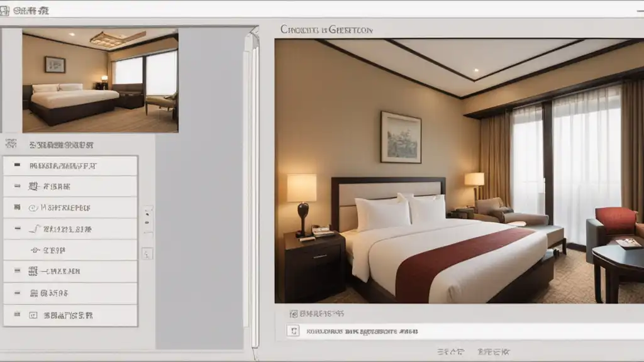Toggle the marker on the last list row
Image resolution: width=644 pixels, height=362 pixels.
17,314
